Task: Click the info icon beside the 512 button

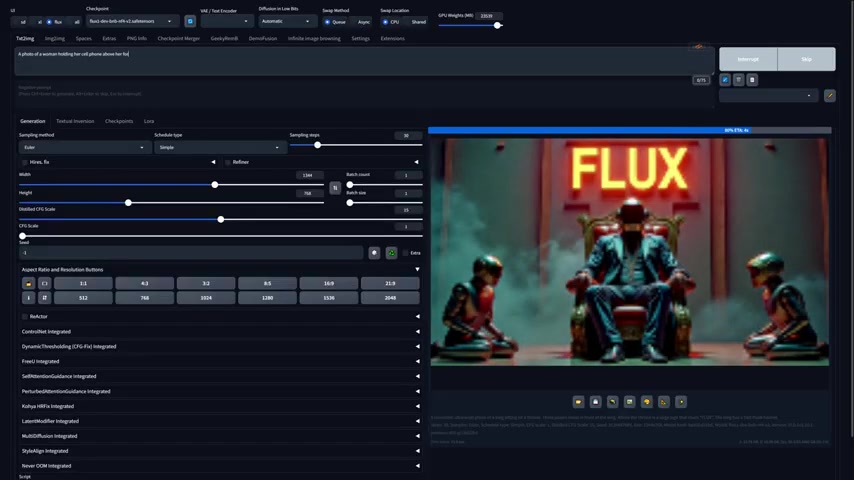Action: 28,298
